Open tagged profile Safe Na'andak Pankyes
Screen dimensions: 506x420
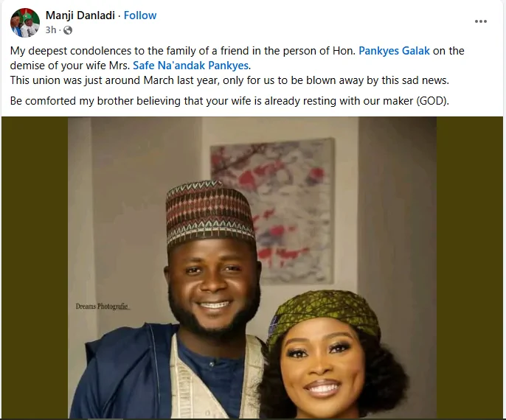190,66
